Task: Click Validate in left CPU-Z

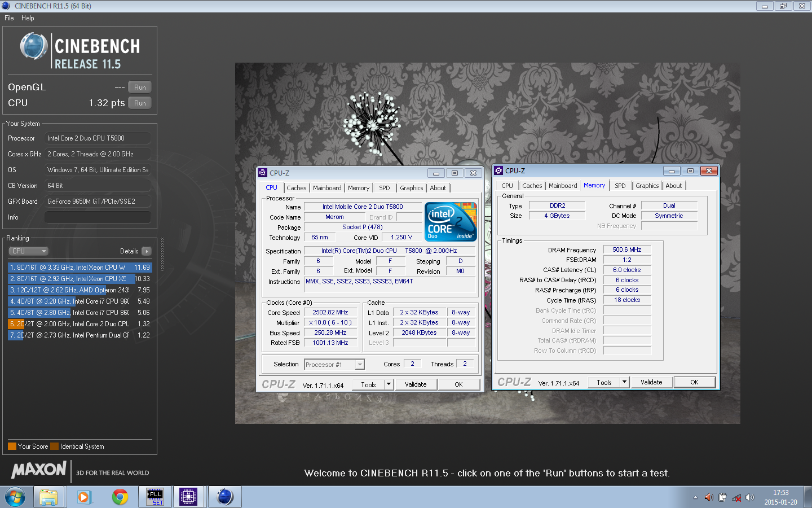Action: tap(416, 384)
